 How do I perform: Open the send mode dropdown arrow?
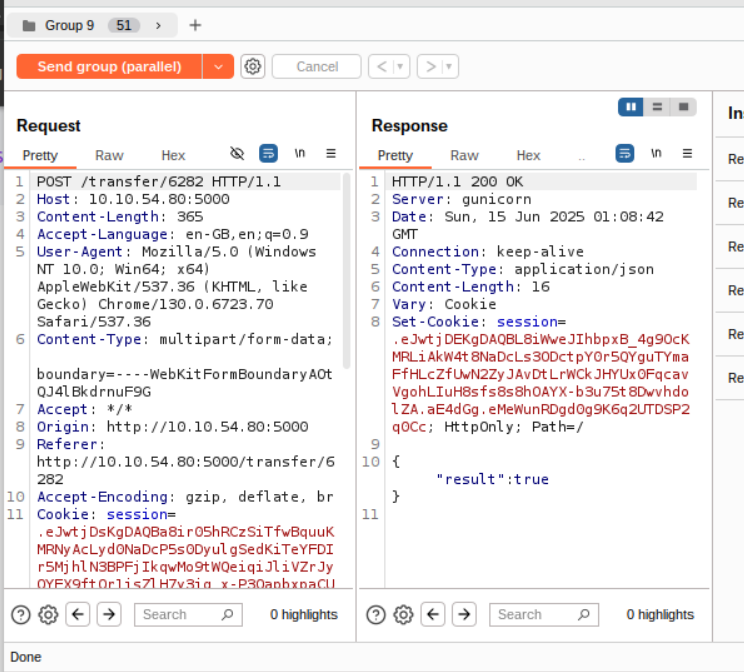click(218, 66)
